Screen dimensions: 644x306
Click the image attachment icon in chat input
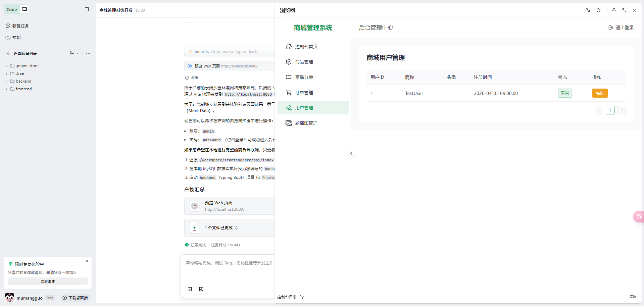tap(201, 289)
